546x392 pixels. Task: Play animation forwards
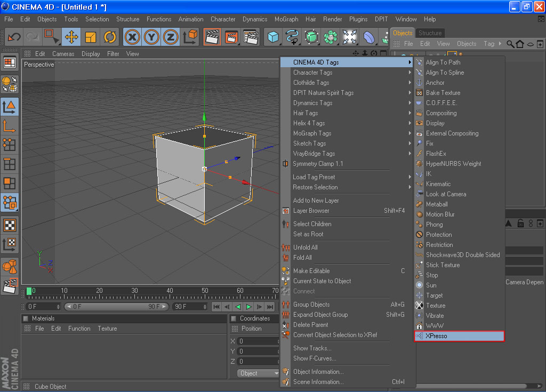click(248, 307)
